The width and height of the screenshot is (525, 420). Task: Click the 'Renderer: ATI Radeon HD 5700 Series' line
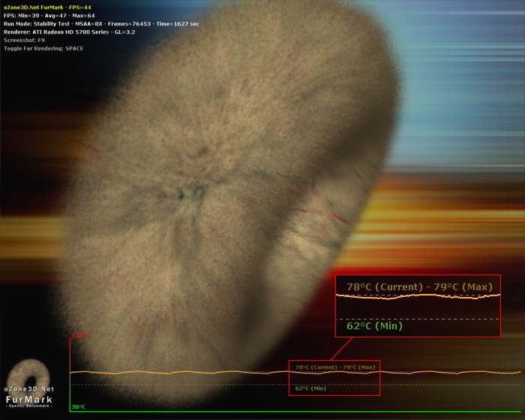(69, 32)
